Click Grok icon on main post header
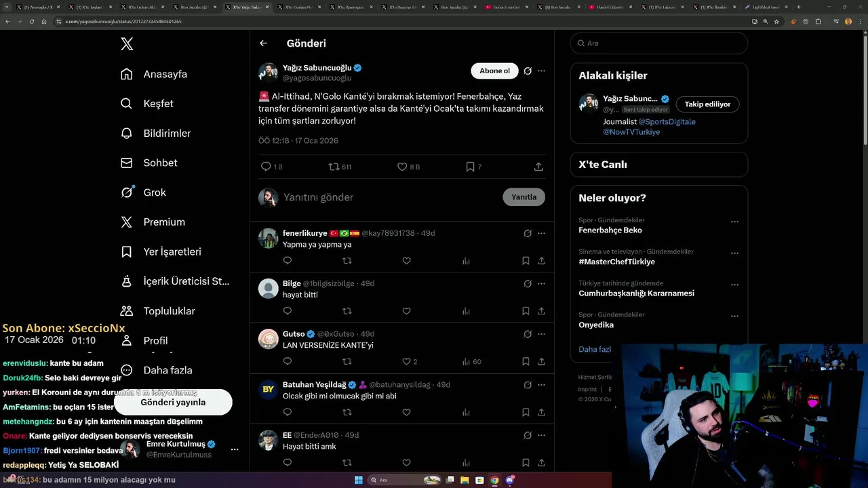Viewport: 868px width, 488px height. tap(528, 70)
